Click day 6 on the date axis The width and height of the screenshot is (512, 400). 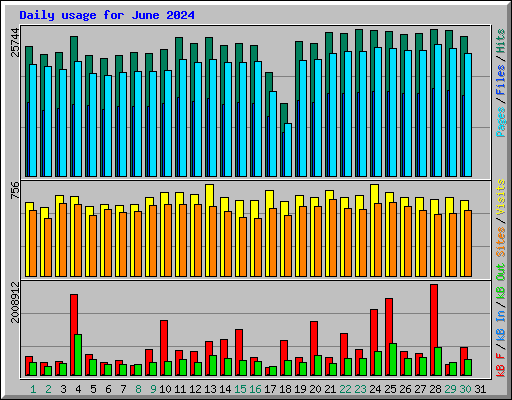(x=108, y=389)
